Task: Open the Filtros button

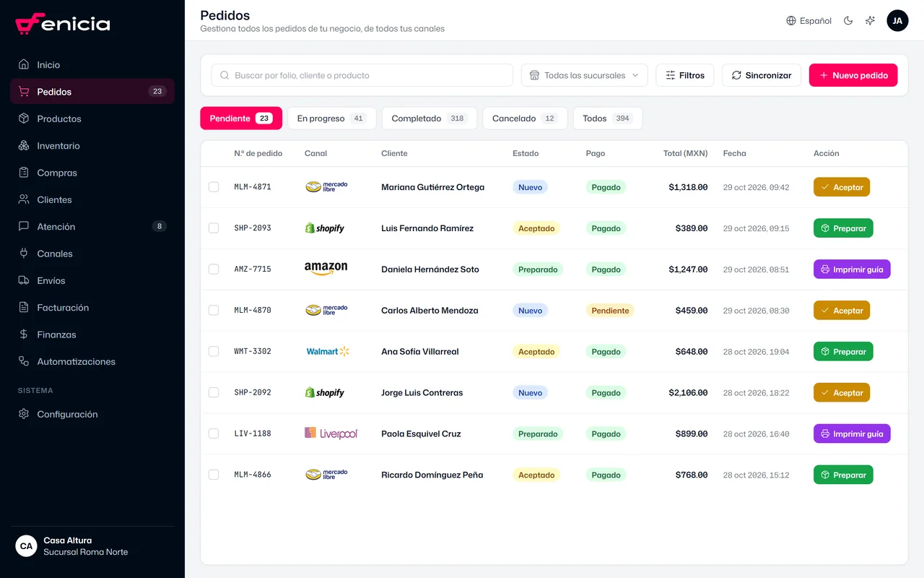Action: [685, 75]
